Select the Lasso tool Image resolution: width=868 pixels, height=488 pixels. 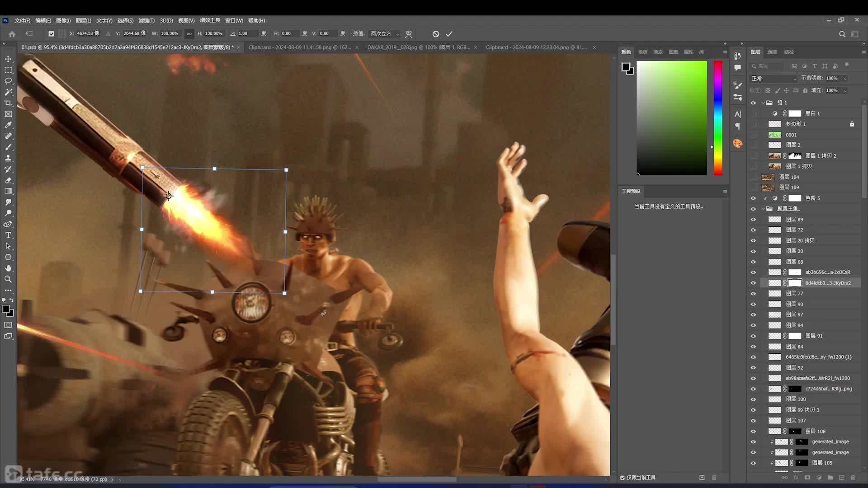coord(8,81)
